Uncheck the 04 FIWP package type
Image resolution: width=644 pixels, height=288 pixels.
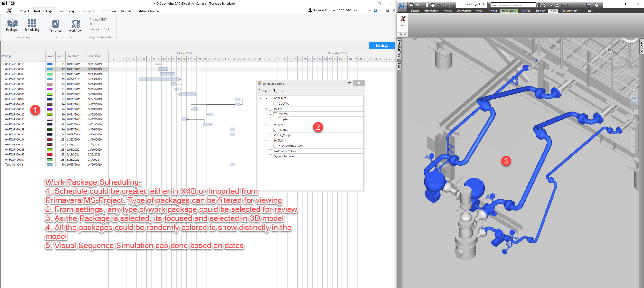tap(271, 125)
